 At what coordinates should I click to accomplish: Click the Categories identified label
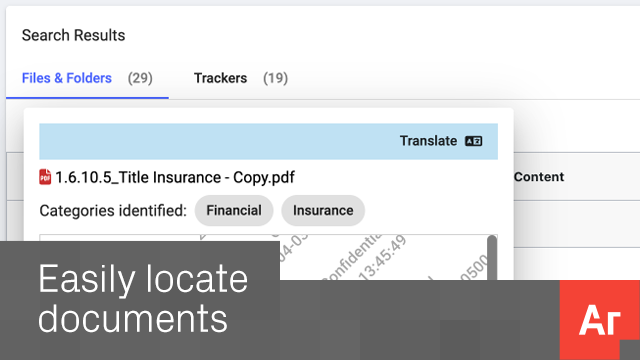pos(113,211)
